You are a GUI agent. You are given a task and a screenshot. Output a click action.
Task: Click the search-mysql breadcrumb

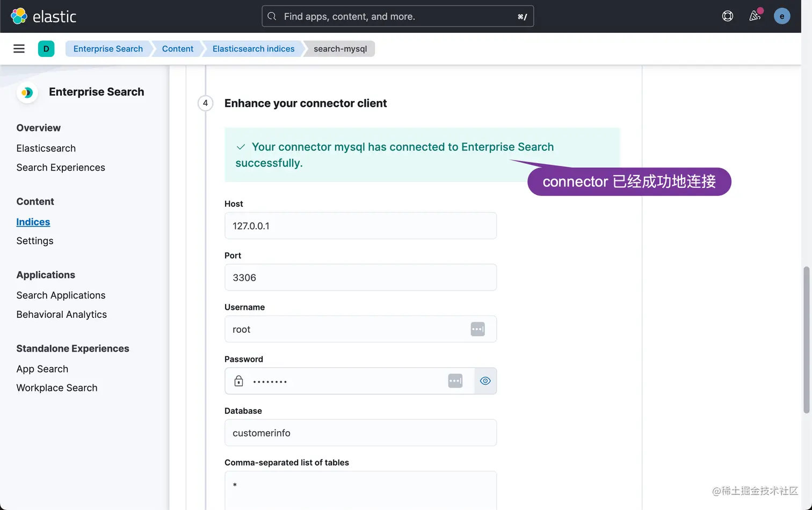340,49
